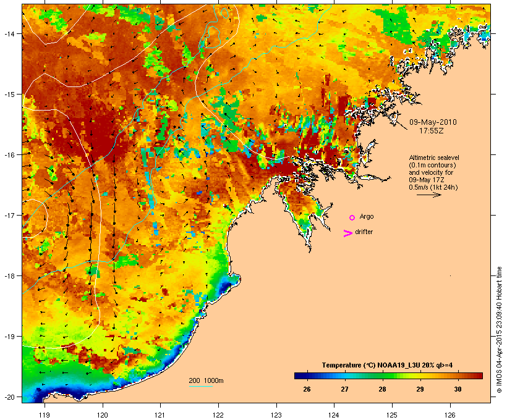The image size is (507, 420).
Task: Click the '09-May-2010' date text
Action: 433,122
